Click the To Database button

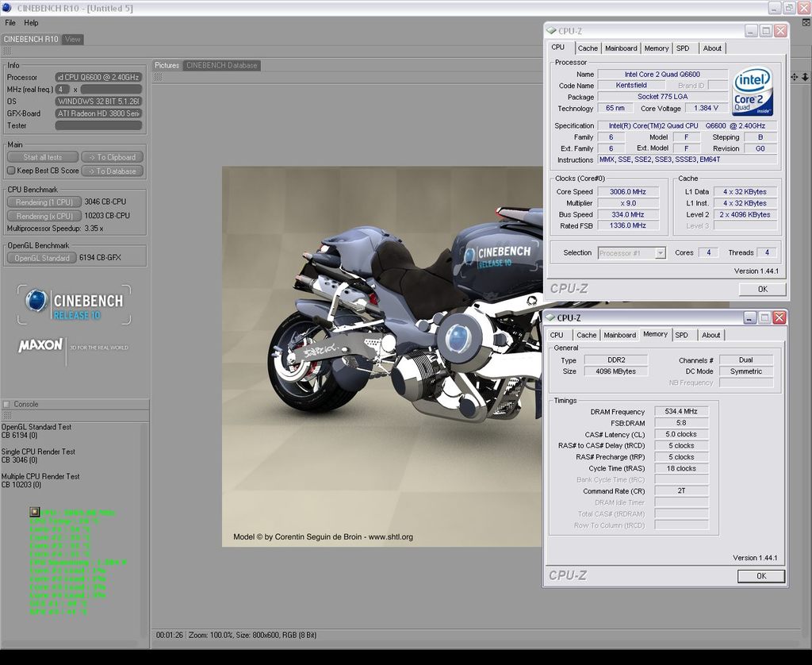point(113,171)
